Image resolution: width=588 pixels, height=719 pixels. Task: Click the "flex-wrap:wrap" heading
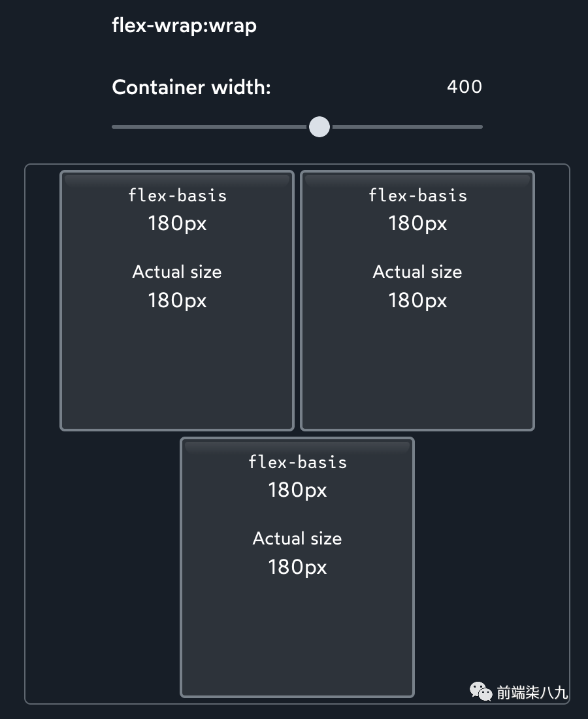click(x=184, y=25)
